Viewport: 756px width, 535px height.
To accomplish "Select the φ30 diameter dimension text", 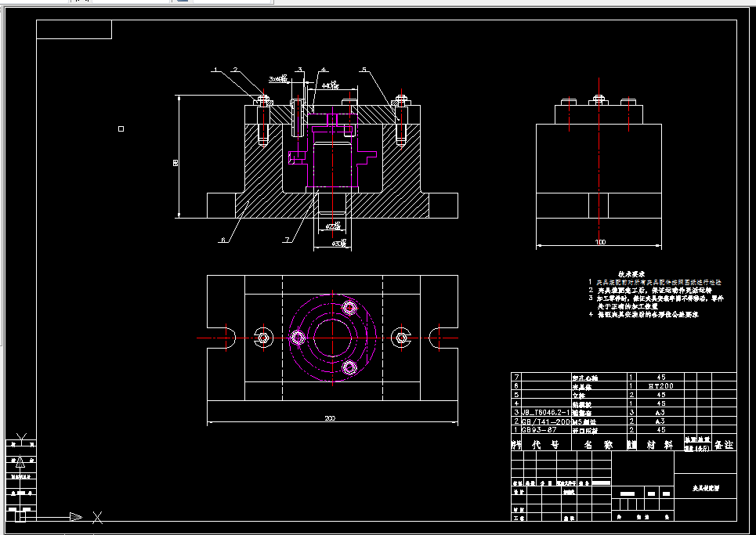I will 339,244.
